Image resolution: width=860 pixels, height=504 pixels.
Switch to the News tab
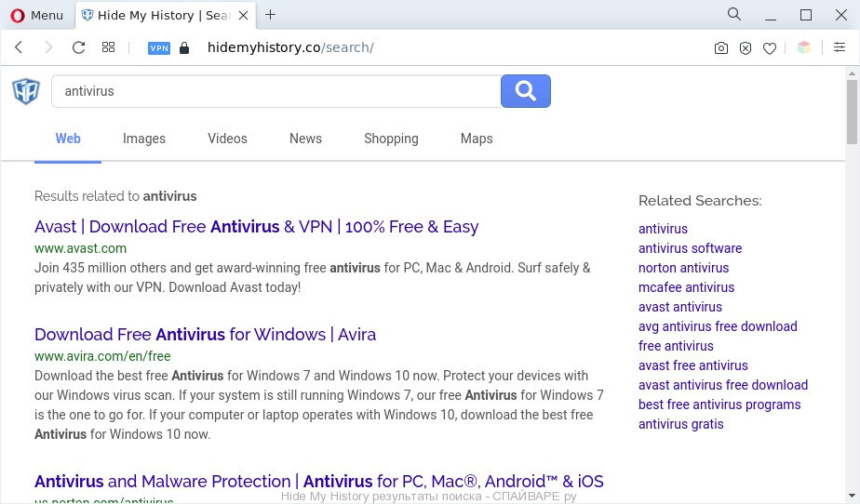click(x=305, y=139)
